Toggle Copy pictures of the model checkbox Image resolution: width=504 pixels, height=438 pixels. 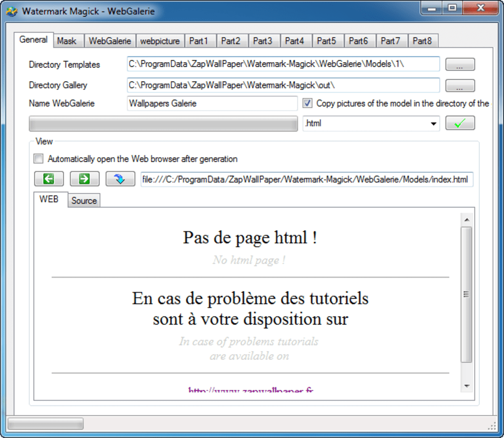point(307,103)
